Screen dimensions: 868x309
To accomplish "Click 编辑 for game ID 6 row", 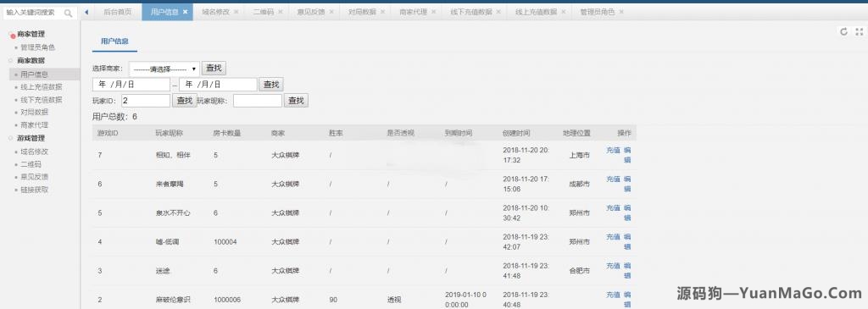I will 627,184.
